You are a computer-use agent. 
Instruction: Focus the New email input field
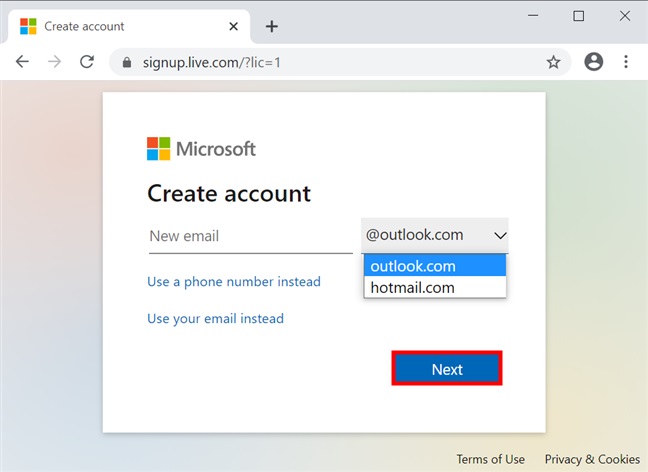pyautogui.click(x=250, y=237)
